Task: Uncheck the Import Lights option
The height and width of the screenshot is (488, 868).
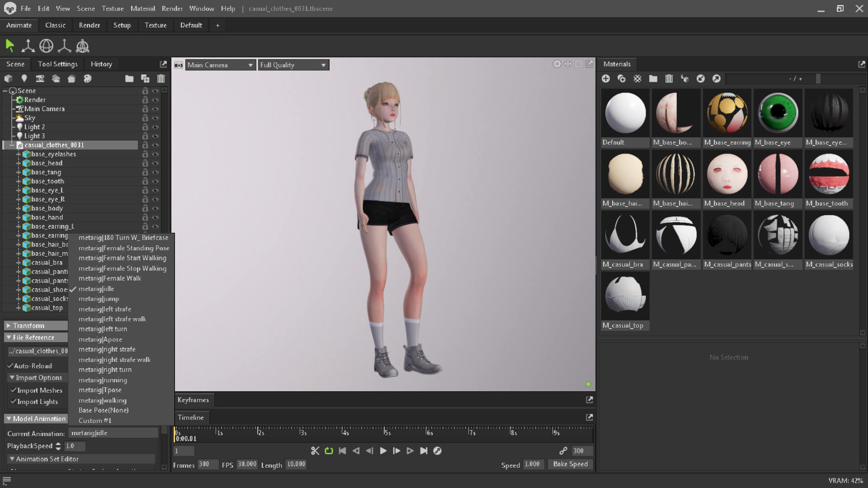Action: point(13,401)
